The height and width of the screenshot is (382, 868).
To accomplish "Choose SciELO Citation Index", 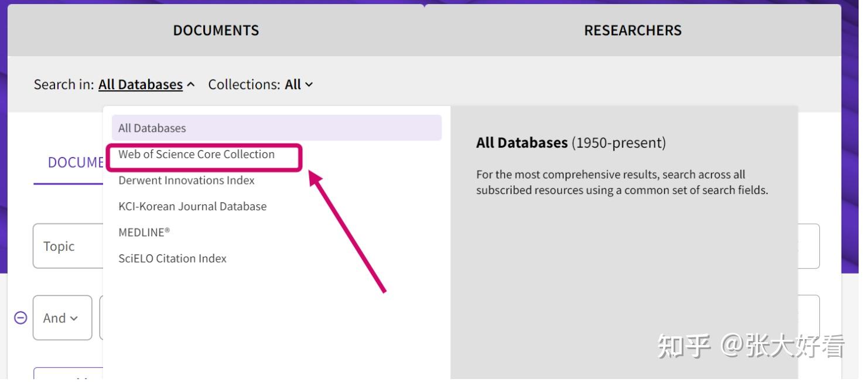I will click(172, 258).
